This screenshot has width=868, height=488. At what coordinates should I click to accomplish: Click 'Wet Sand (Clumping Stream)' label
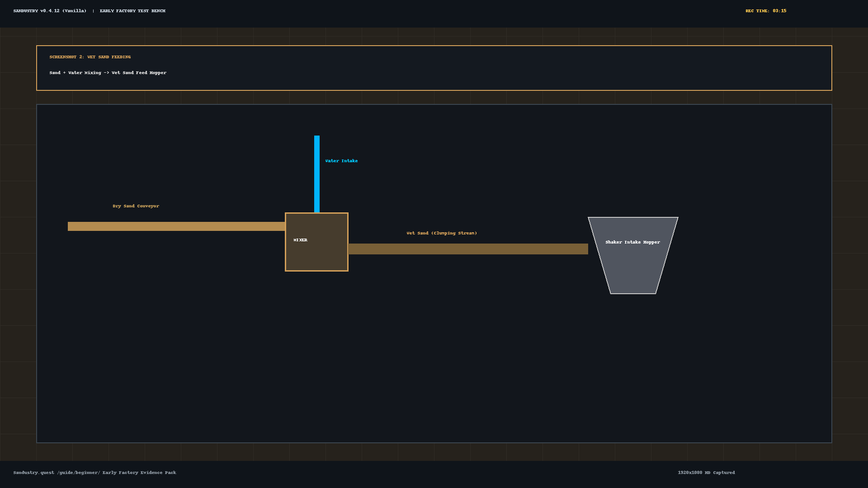[442, 233]
